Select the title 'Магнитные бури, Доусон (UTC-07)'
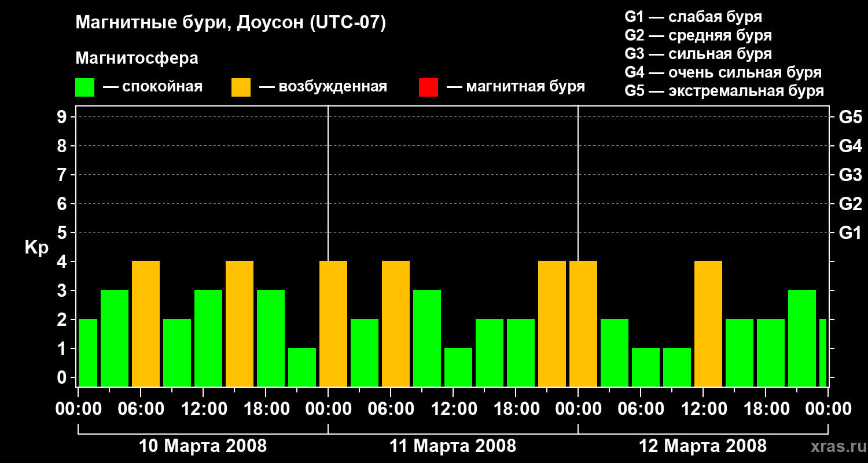This screenshot has width=868, height=463. point(231,24)
